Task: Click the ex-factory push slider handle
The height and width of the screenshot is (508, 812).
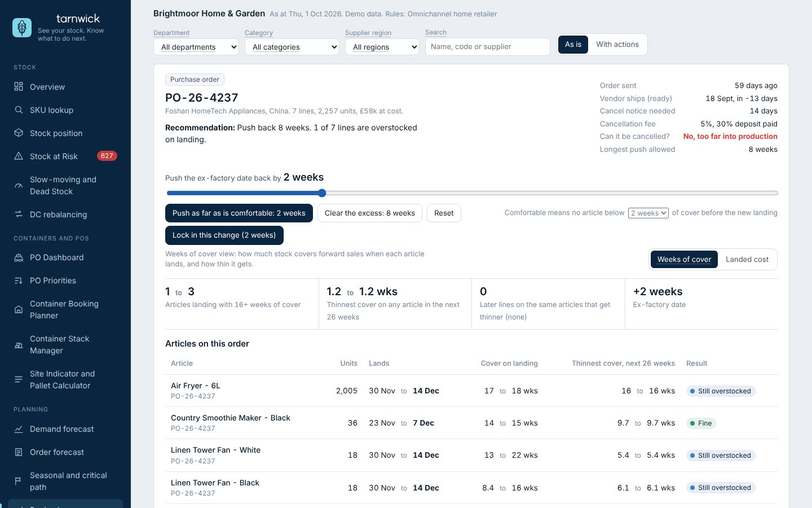Action: 322,193
